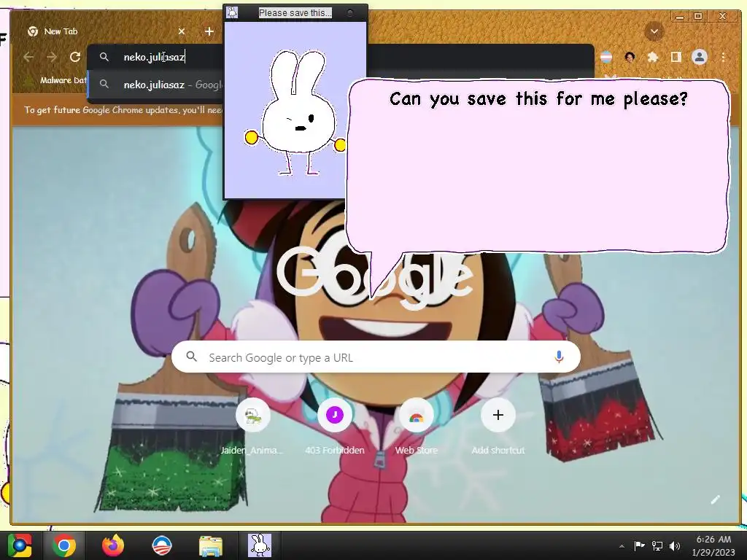Click the striped flag extension icon

[x=606, y=57]
